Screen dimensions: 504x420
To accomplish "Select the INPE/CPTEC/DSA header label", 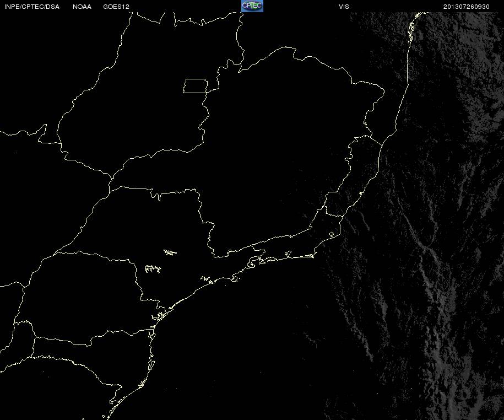I will click(x=32, y=7).
